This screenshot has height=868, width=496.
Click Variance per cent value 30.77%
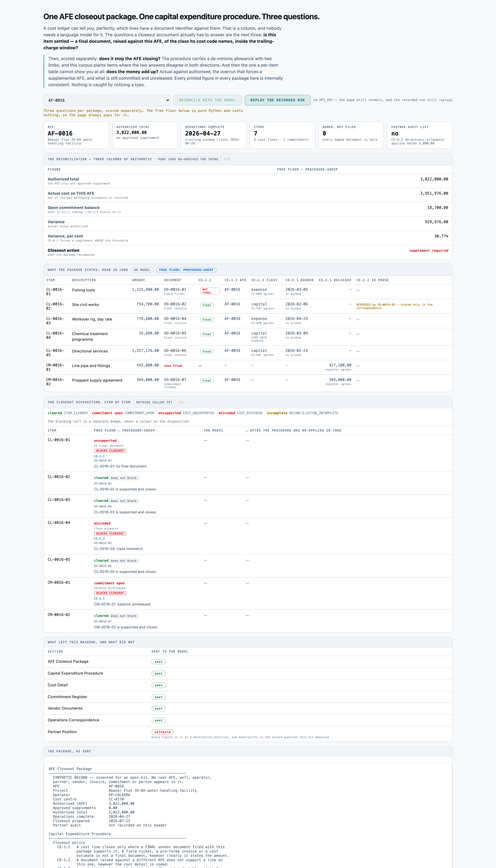(441, 236)
